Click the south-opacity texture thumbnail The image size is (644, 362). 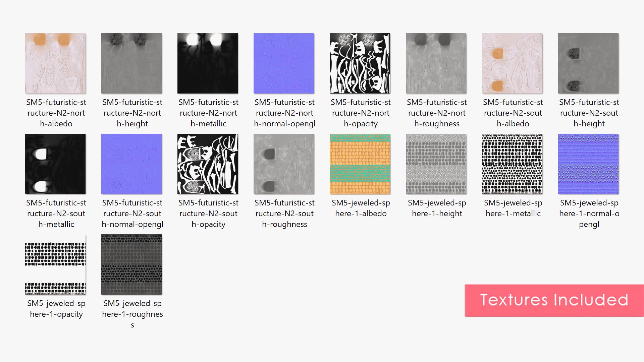pyautogui.click(x=208, y=164)
